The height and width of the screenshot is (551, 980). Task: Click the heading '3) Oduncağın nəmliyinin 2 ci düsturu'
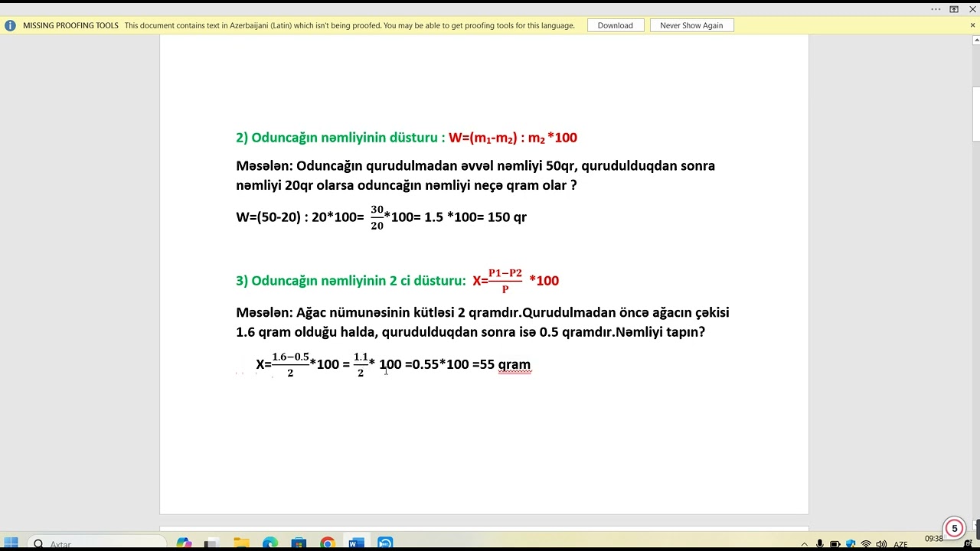(351, 281)
